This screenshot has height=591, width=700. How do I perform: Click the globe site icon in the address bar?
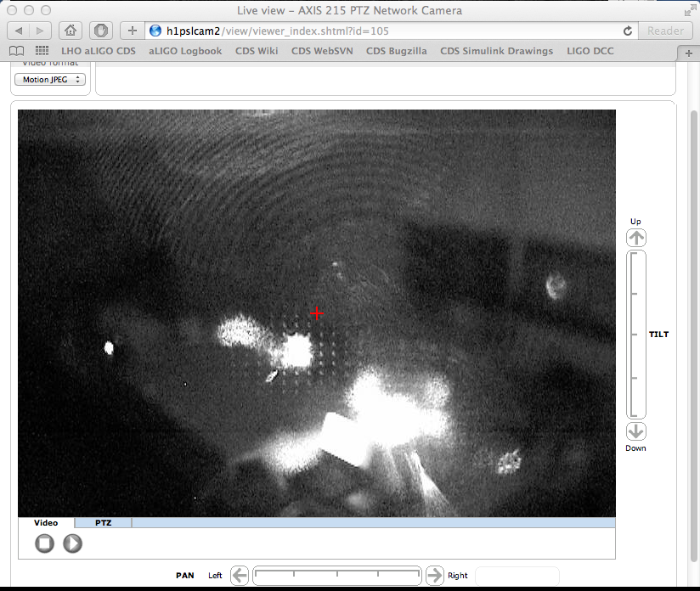[x=155, y=31]
